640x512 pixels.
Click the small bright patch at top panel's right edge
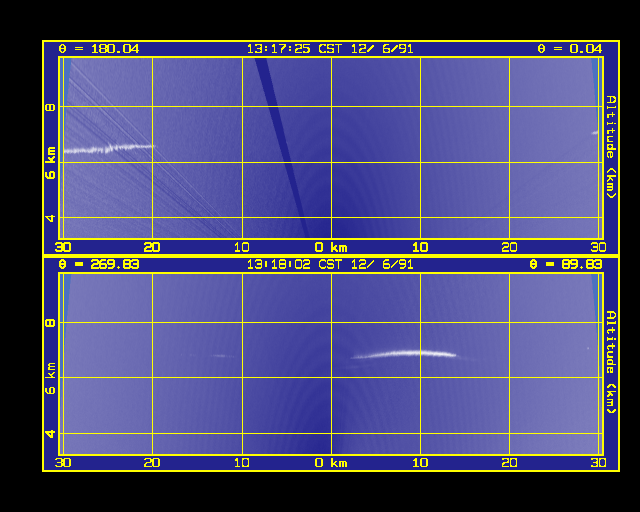(595, 132)
